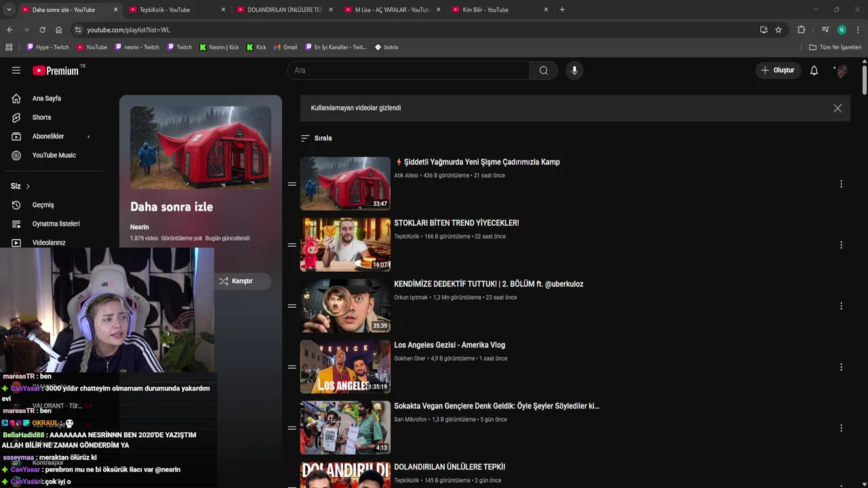Open options for KENDİMİZE DEDEKTİF TUTTUK video
This screenshot has height=488, width=868.
tap(841, 306)
